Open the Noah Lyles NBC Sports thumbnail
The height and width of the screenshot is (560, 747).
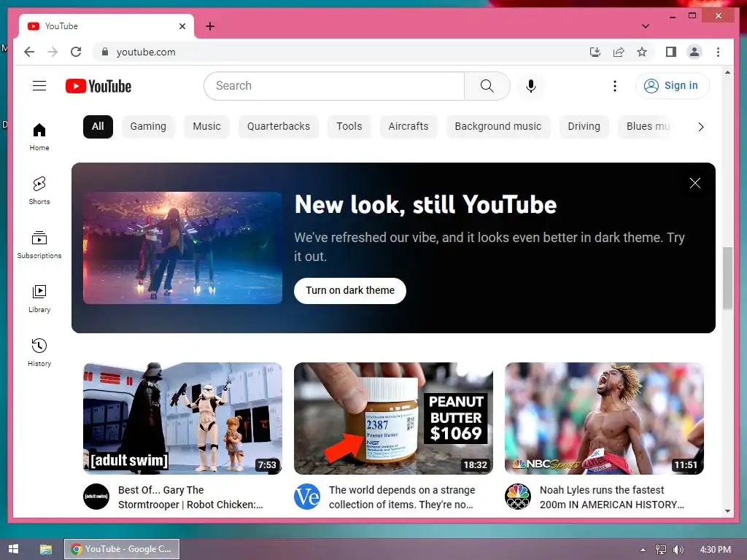(604, 418)
